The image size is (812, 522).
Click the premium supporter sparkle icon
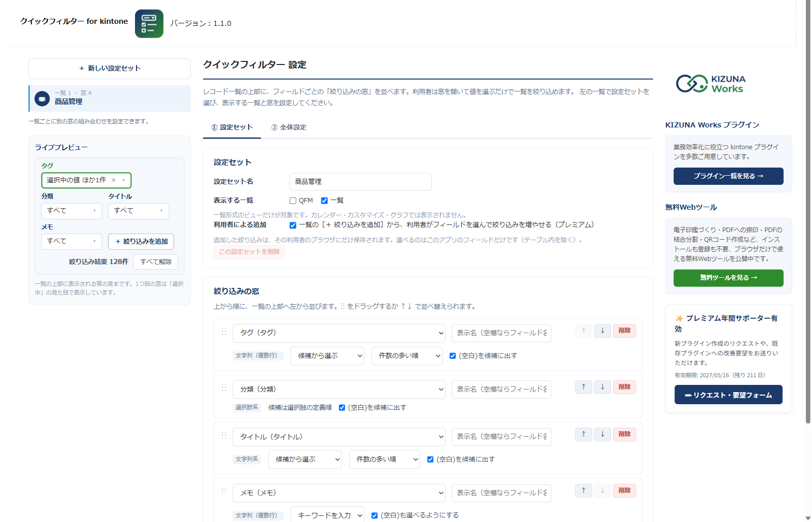pos(679,318)
